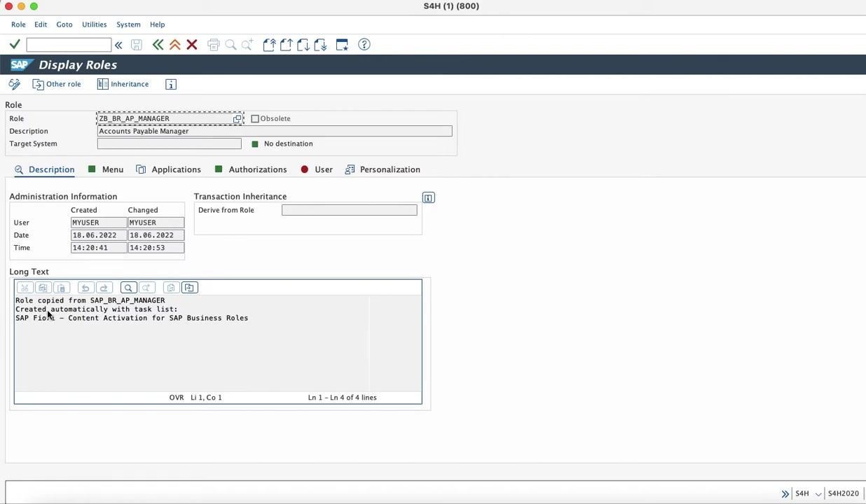The image size is (866, 504).
Task: Click the OVR overwrite mode indicator
Action: (177, 398)
